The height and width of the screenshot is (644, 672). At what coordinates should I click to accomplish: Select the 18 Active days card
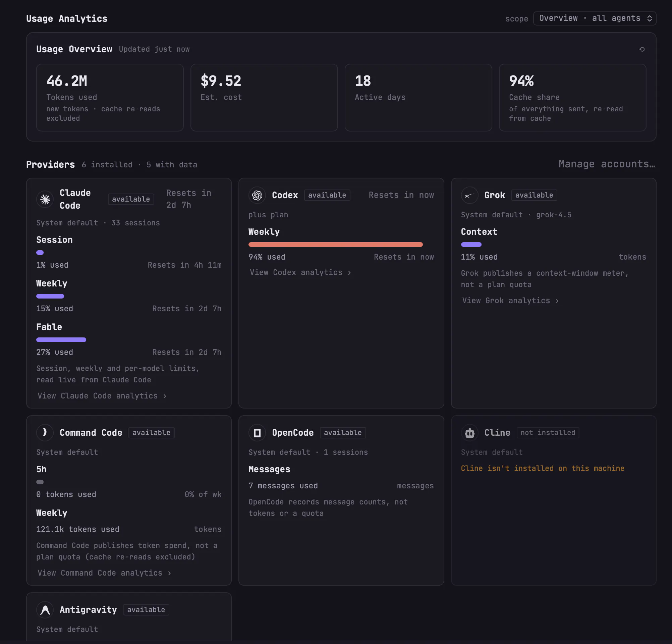tap(418, 97)
